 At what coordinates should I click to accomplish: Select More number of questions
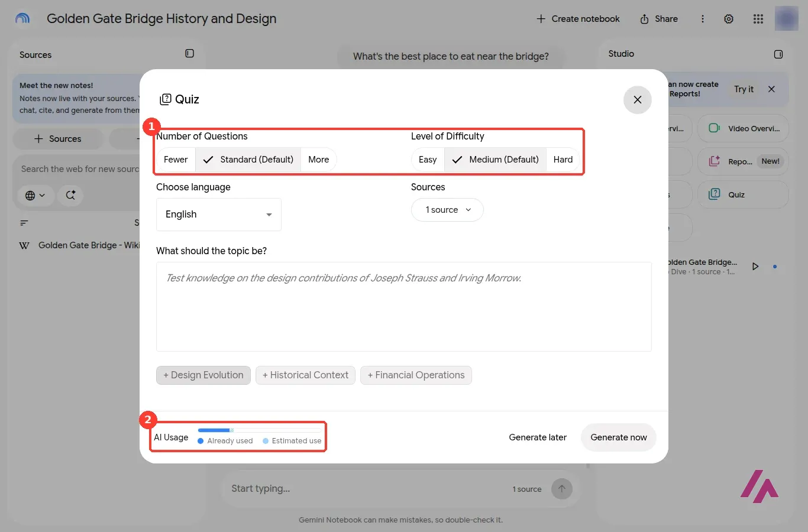318,160
